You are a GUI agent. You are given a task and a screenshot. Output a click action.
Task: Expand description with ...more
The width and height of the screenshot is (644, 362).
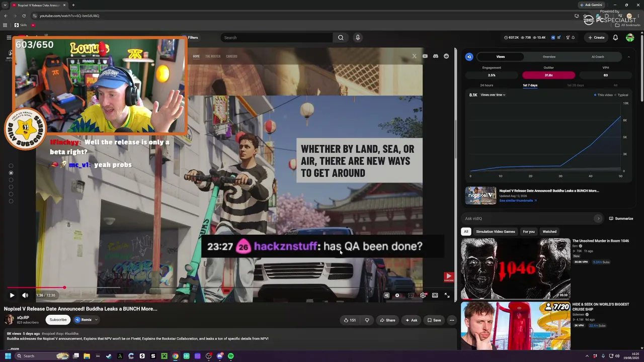click(14, 348)
